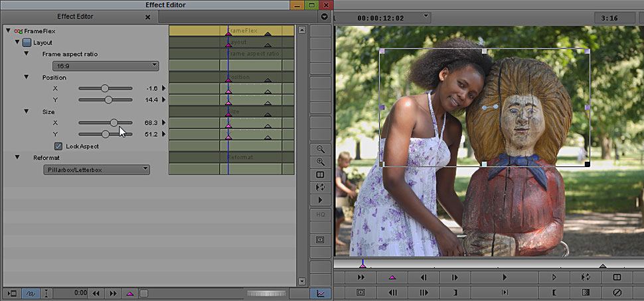Open the Pillarbox/Letterbox reformat dropdown
The image size is (644, 301).
point(98,170)
